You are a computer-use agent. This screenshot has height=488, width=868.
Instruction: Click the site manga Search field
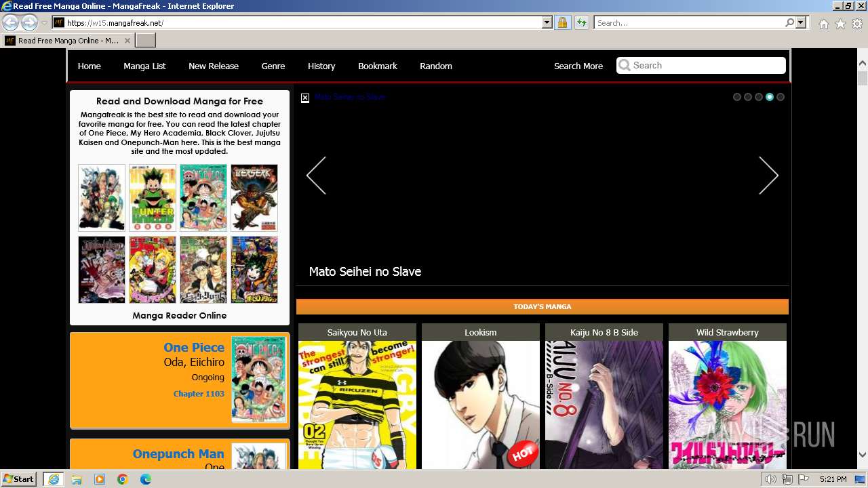point(701,65)
